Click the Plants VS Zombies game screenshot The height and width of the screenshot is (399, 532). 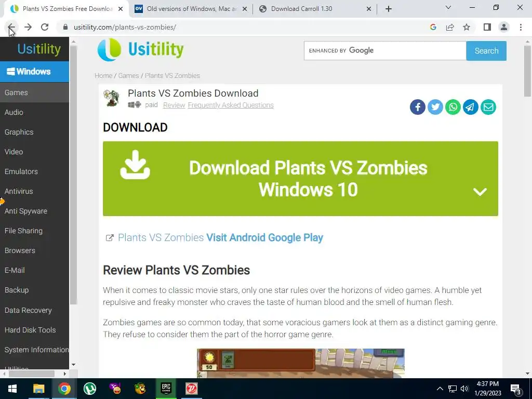click(x=301, y=363)
